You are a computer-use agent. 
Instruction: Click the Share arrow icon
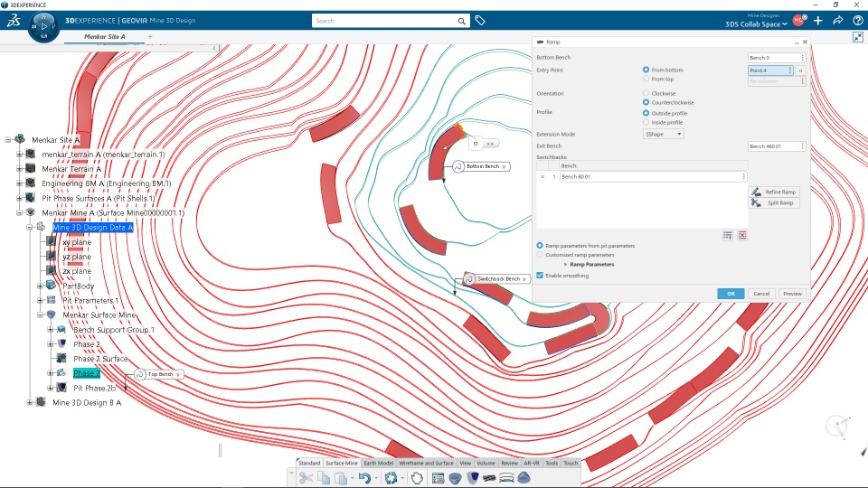click(838, 21)
